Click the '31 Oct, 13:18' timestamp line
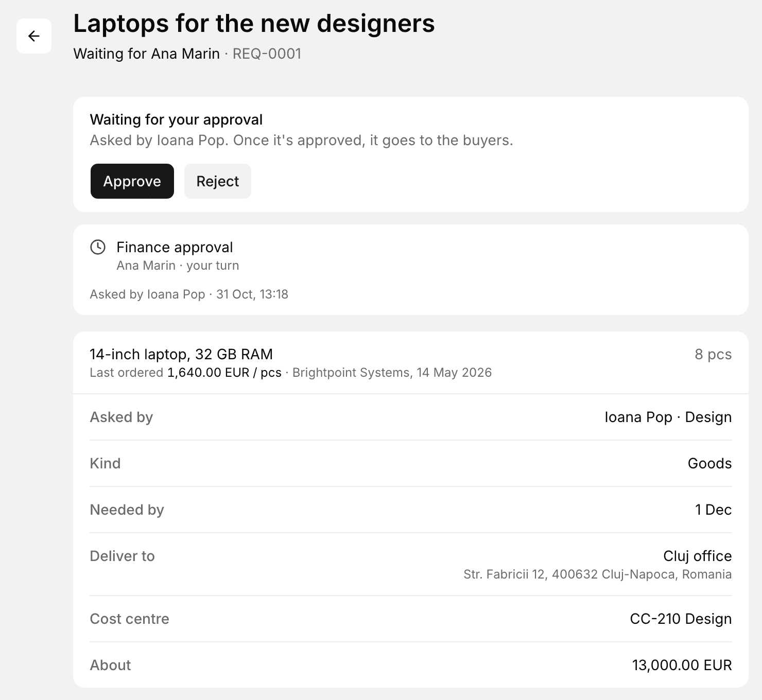This screenshot has height=700, width=762. [189, 294]
